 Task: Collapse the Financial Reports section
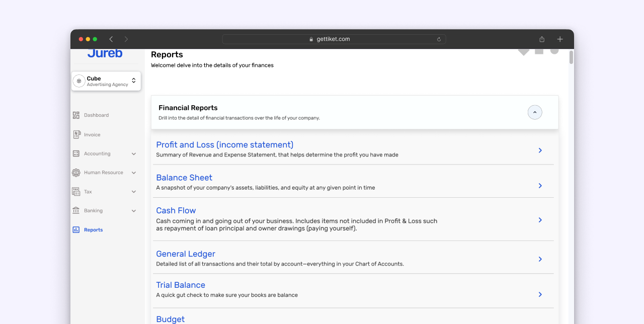535,112
